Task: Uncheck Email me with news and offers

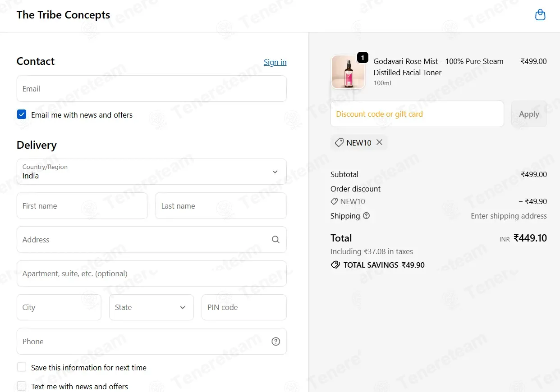Action: tap(22, 114)
